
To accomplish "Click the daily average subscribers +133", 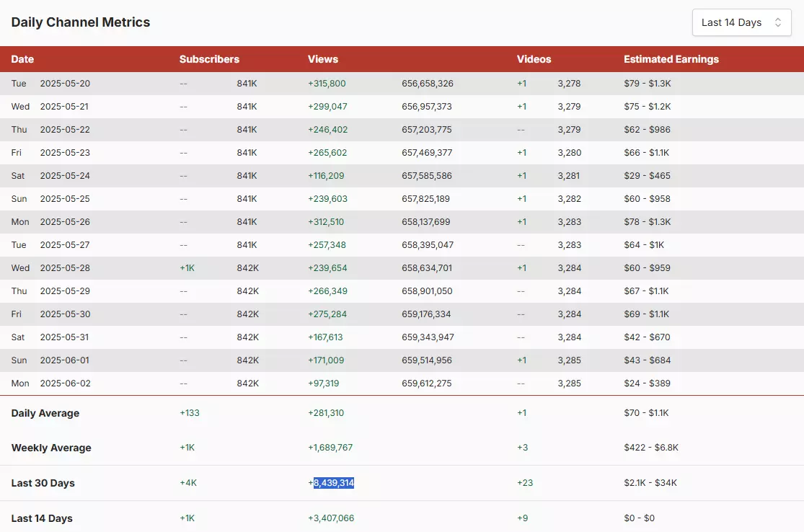I will [x=190, y=413].
